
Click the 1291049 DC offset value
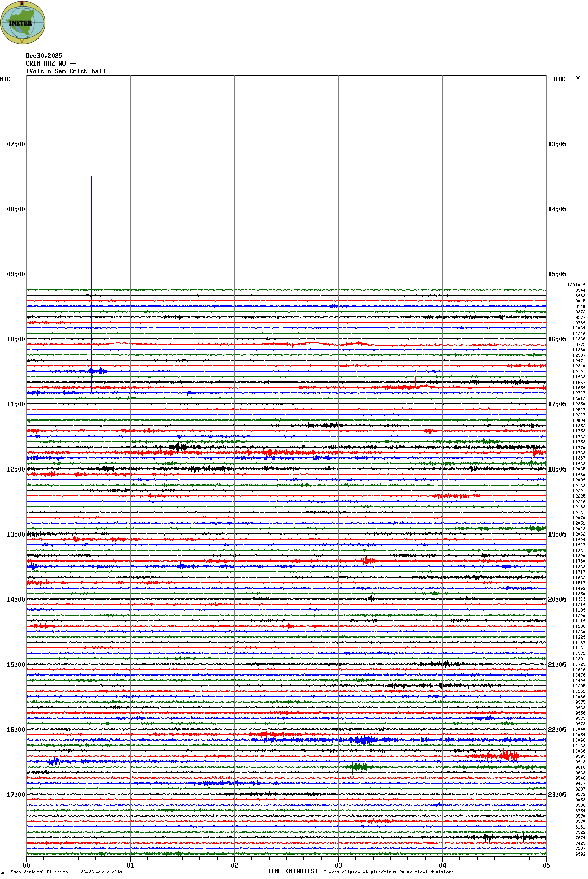coord(576,285)
